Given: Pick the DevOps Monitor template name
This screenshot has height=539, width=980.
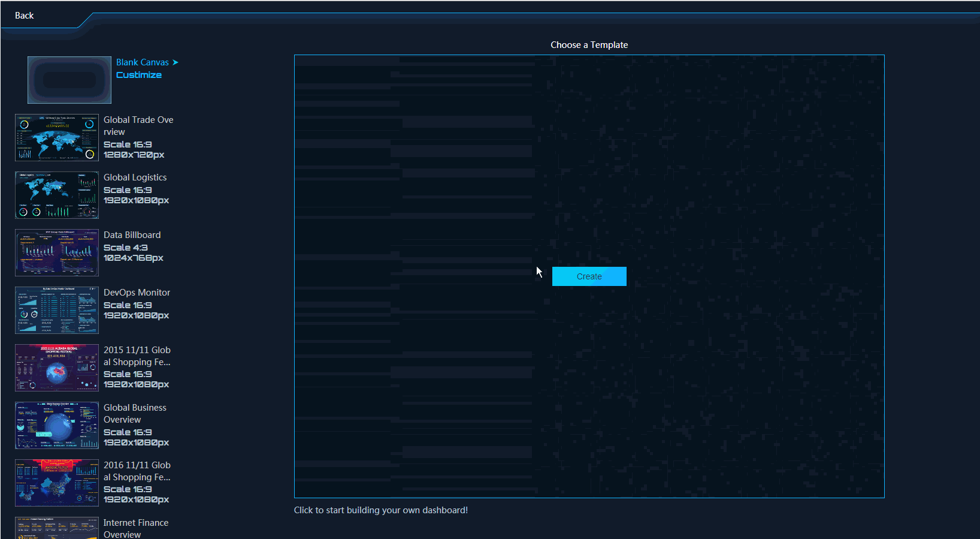Looking at the screenshot, I should pyautogui.click(x=137, y=293).
